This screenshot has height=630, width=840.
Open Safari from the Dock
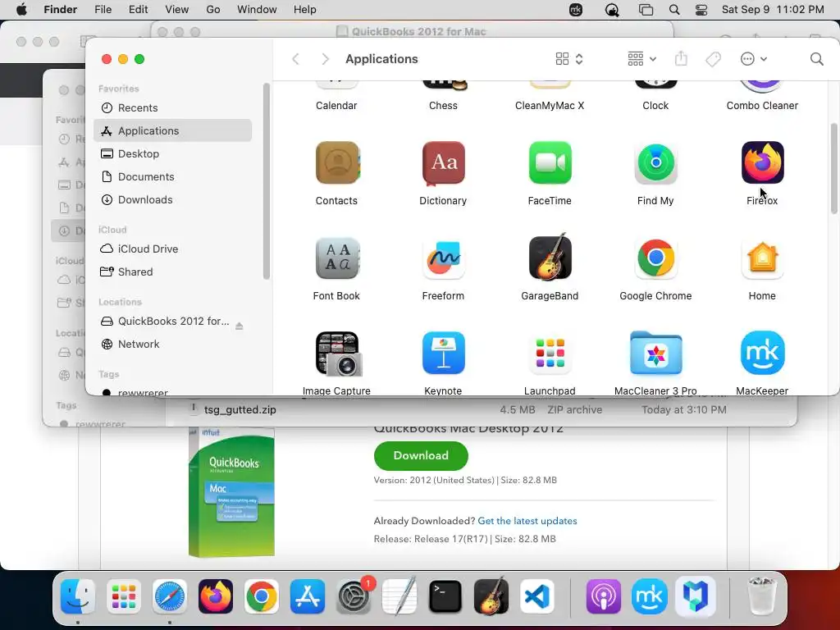pyautogui.click(x=170, y=596)
